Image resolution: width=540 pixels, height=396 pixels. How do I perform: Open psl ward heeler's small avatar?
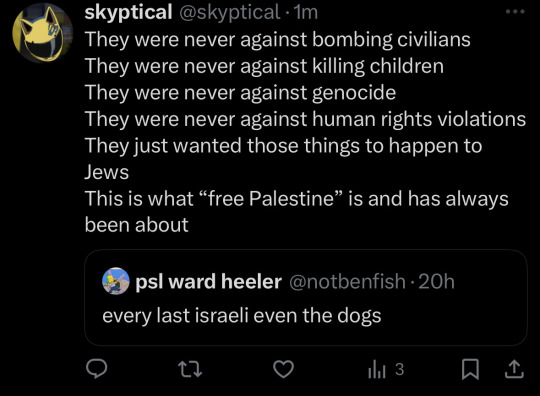tap(116, 281)
